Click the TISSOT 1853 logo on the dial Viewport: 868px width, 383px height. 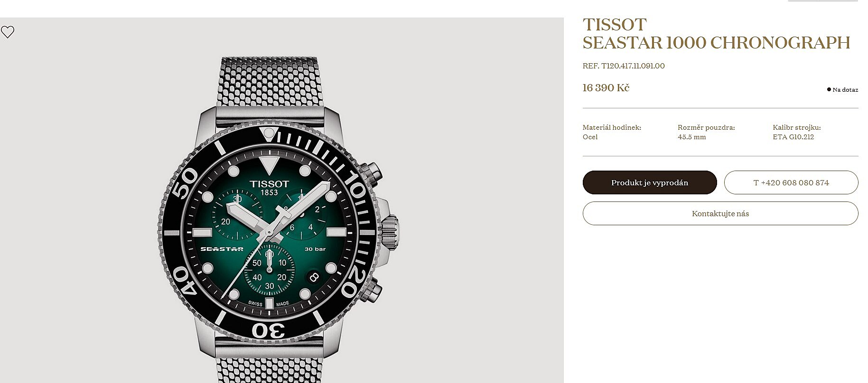pos(269,187)
